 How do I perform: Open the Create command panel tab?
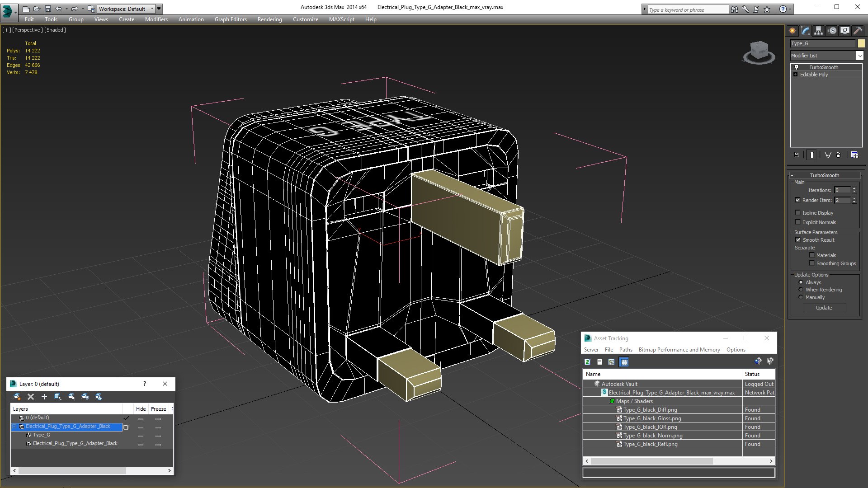(x=792, y=31)
